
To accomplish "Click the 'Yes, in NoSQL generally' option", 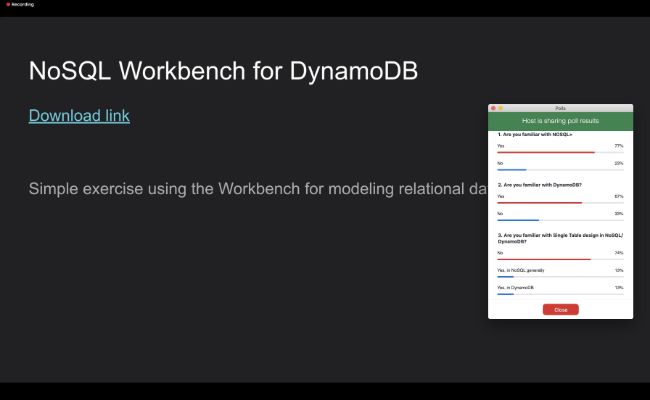I will point(521,270).
